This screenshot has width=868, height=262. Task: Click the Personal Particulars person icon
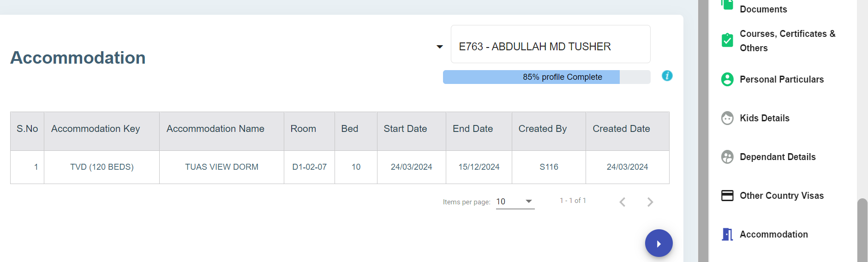tap(727, 79)
